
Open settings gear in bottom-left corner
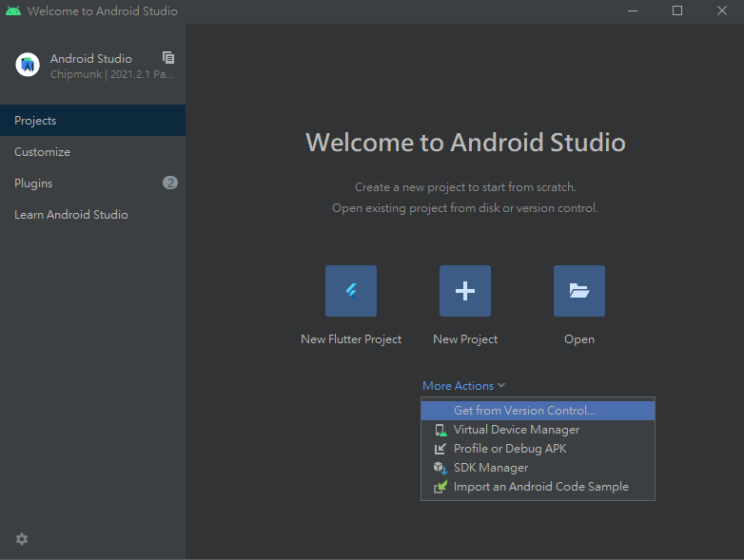tap(22, 539)
